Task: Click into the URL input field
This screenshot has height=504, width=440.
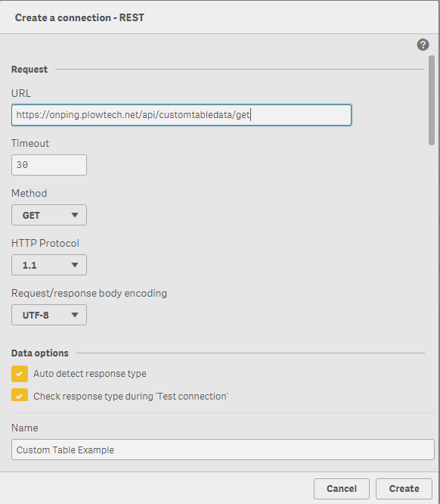Action: coord(181,115)
